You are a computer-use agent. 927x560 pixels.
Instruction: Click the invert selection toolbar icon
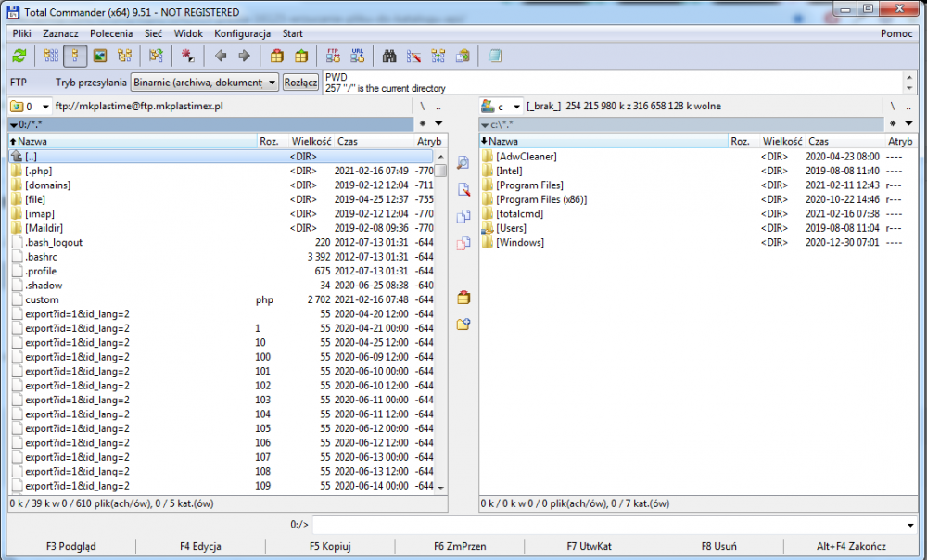[156, 57]
